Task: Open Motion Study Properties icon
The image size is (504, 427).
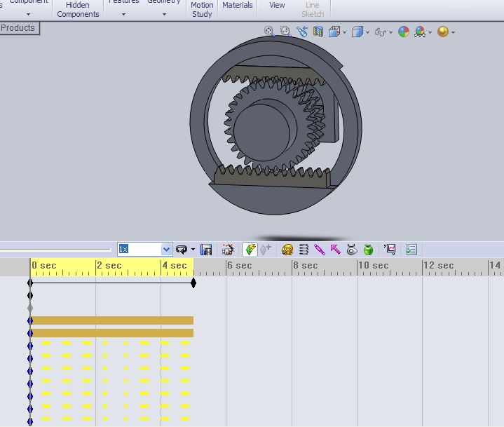Action: (x=411, y=249)
